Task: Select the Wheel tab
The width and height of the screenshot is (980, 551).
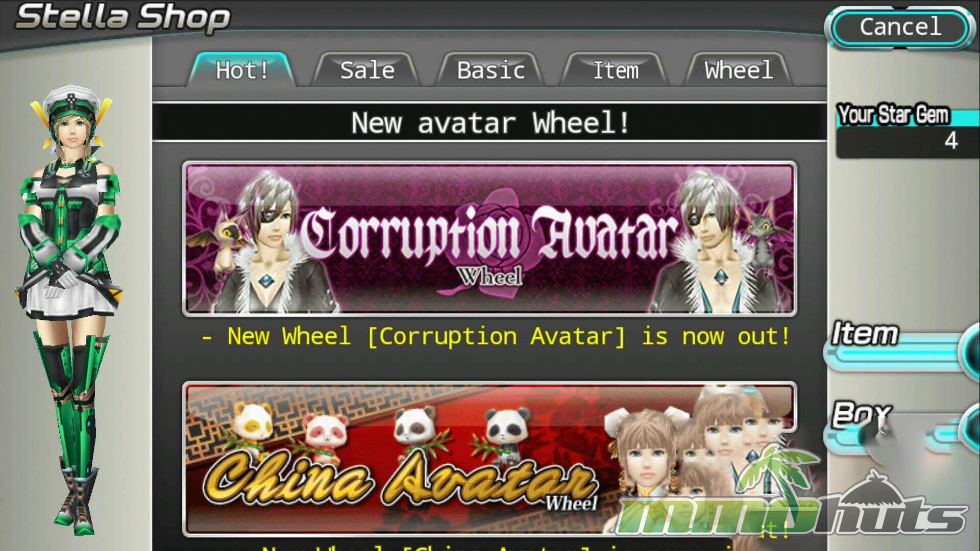Action: click(739, 70)
